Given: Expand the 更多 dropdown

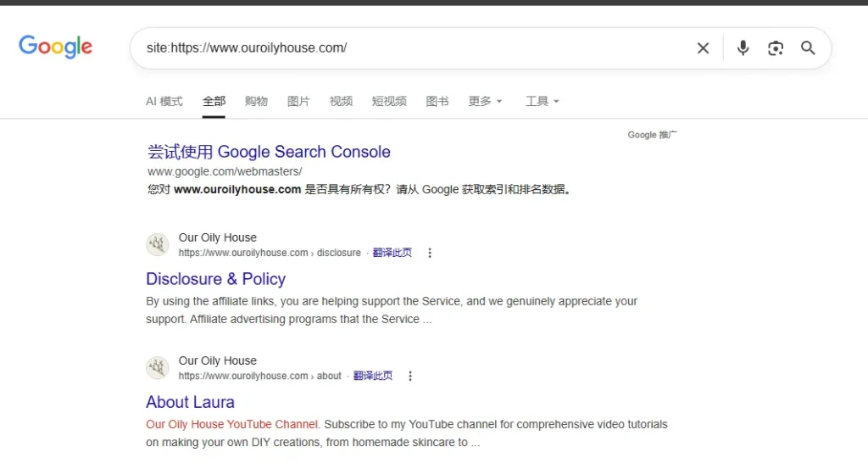Looking at the screenshot, I should pyautogui.click(x=485, y=101).
